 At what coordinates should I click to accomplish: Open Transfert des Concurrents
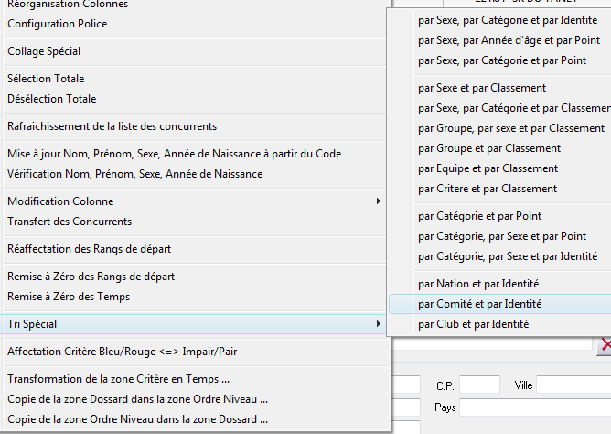coord(69,221)
